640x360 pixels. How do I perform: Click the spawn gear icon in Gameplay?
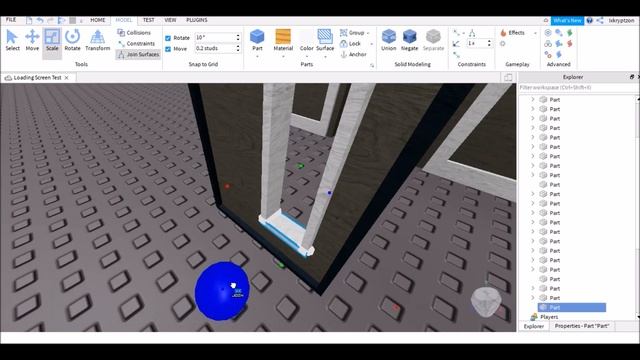point(503,44)
